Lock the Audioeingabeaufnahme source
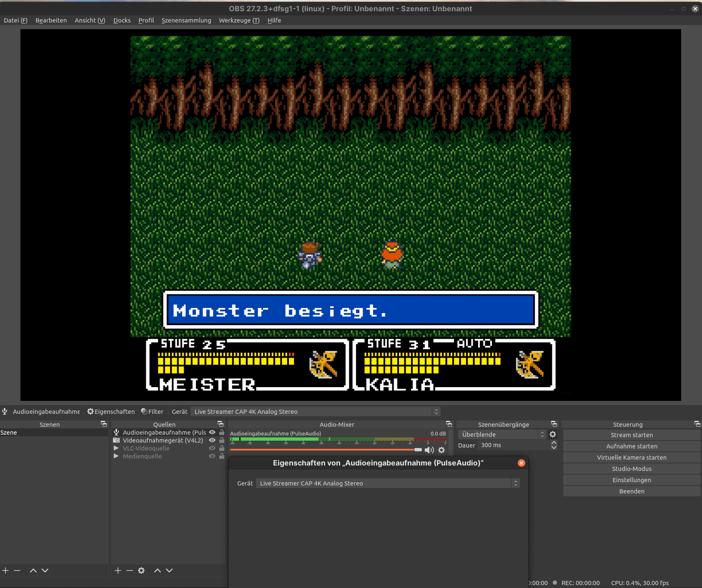The height and width of the screenshot is (588, 702). 222,433
